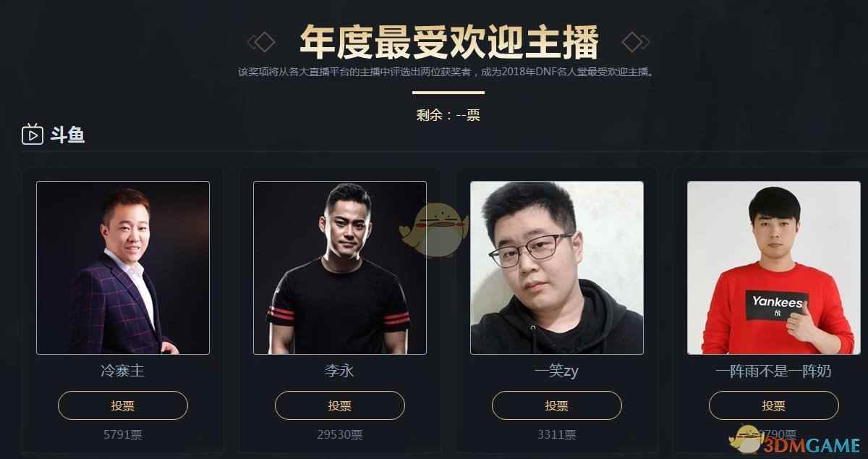Click the name label 冷寨主
Viewport: 868px width, 459px height.
(x=123, y=371)
